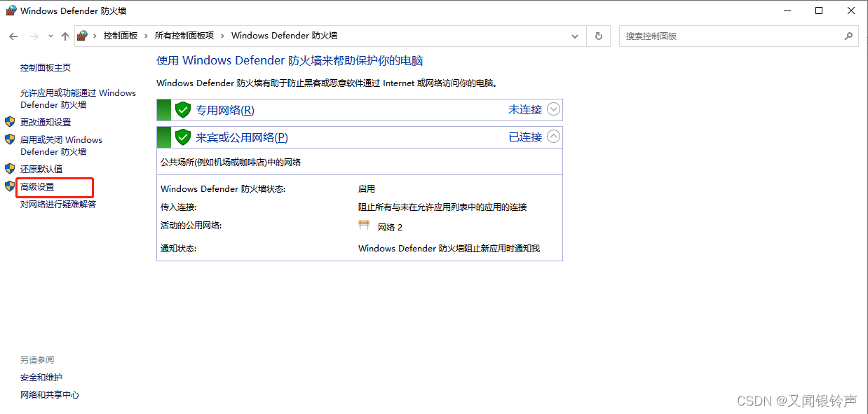Image resolution: width=868 pixels, height=414 pixels.
Task: Open 高级设置 link
Action: click(37, 187)
